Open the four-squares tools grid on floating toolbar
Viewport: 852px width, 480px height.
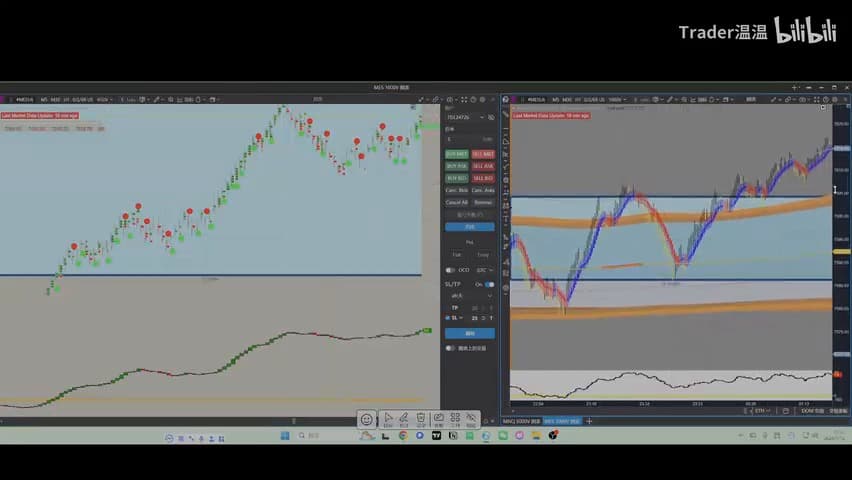coord(455,419)
